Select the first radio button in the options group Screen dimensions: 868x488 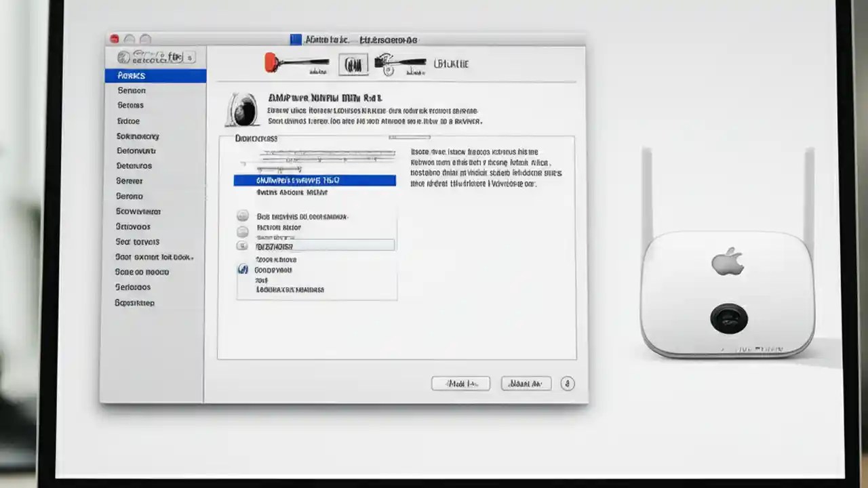tap(242, 215)
